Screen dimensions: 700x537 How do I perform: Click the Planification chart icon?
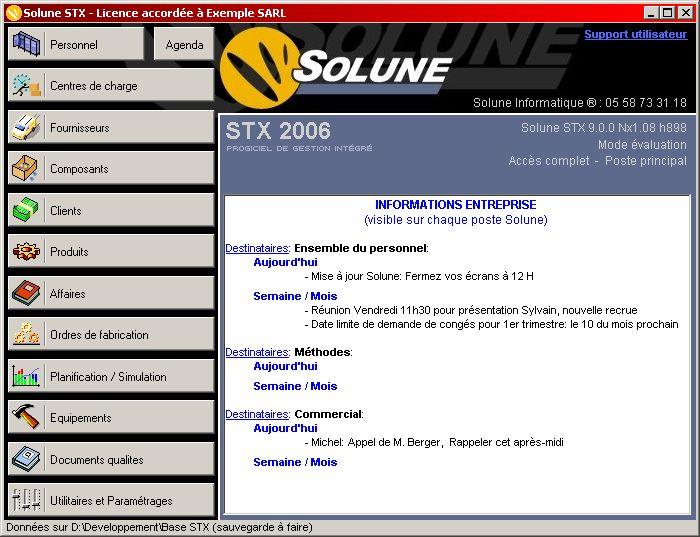[26, 376]
